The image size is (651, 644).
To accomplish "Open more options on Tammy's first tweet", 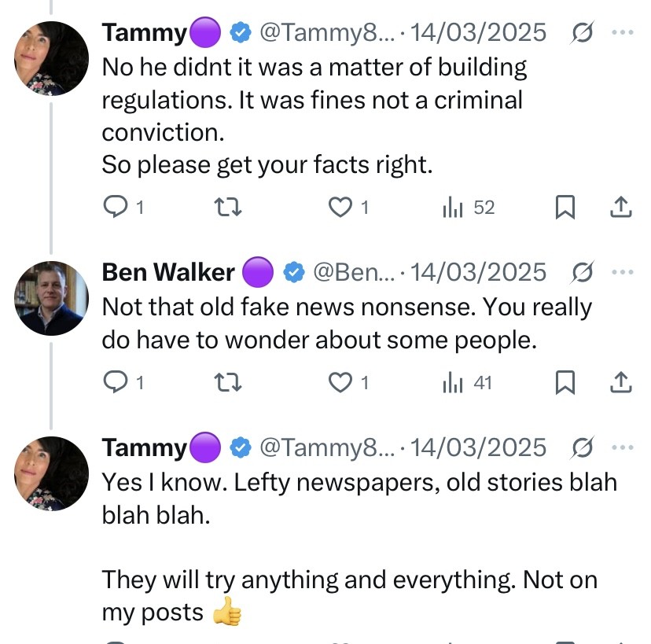I will point(622,32).
